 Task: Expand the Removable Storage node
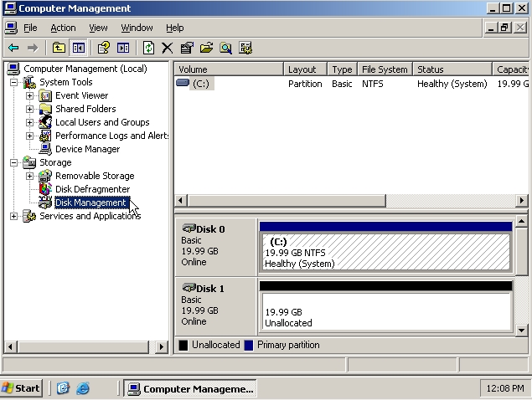pos(29,176)
